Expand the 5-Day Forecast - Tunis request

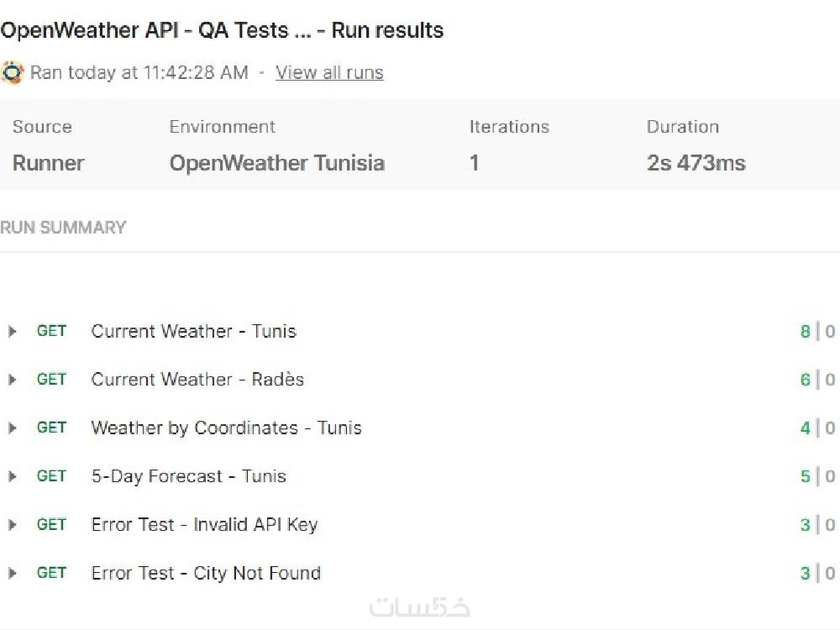[x=13, y=476]
